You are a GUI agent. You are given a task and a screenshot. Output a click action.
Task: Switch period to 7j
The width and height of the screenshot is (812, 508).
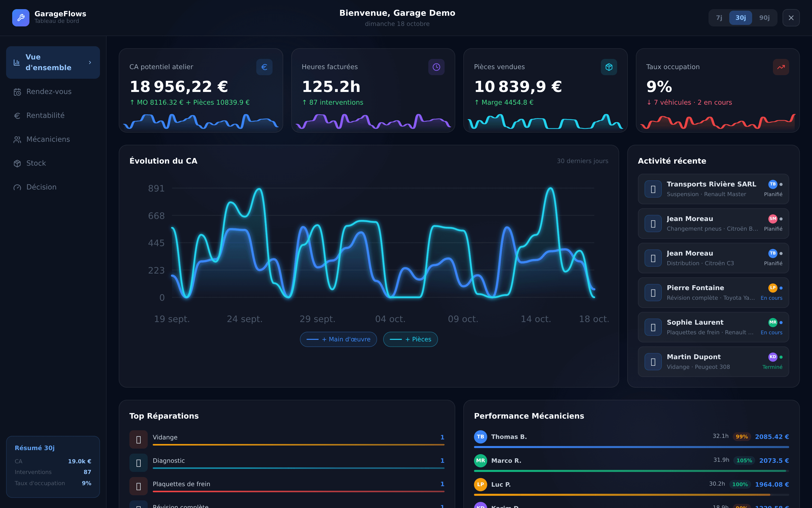pyautogui.click(x=719, y=18)
